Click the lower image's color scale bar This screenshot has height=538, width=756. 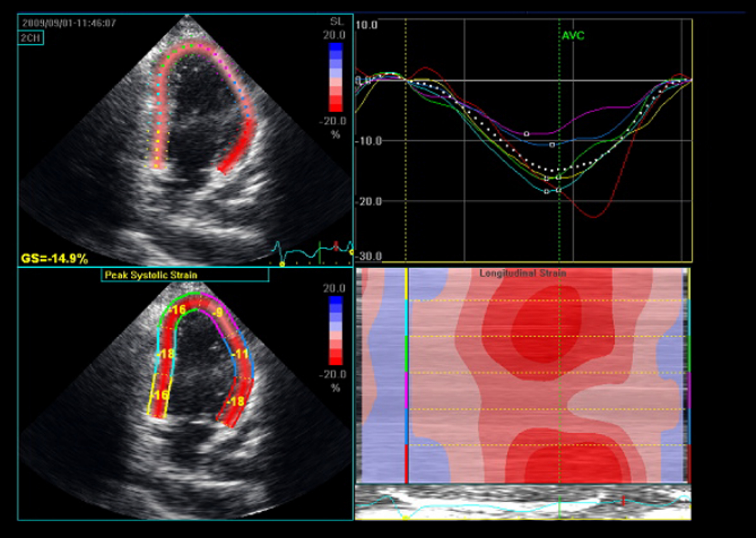(x=335, y=331)
